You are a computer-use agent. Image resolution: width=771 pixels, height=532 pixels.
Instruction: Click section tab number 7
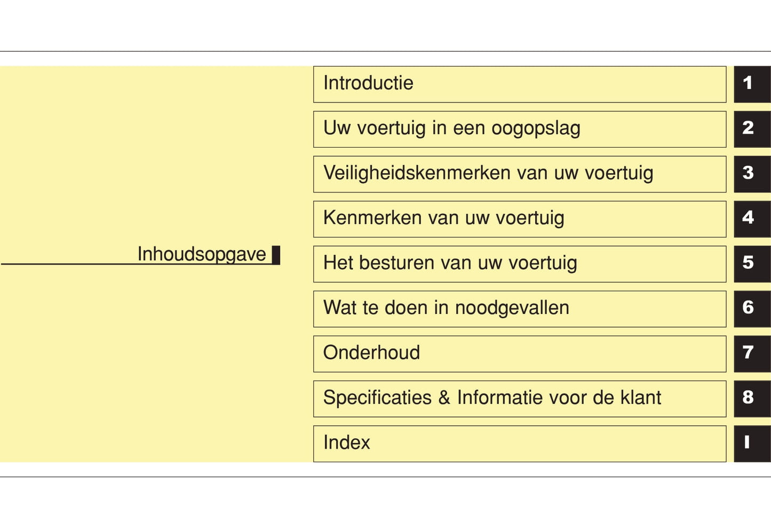click(751, 353)
